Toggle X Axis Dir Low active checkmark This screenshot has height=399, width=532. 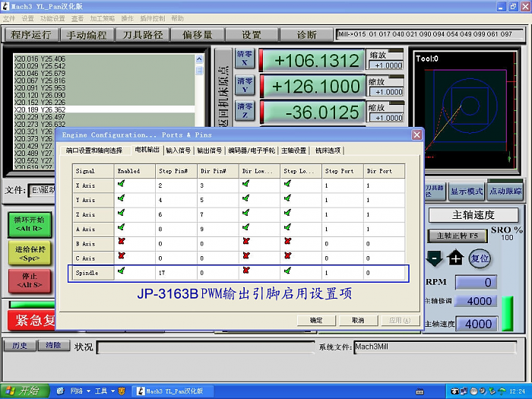tap(246, 184)
